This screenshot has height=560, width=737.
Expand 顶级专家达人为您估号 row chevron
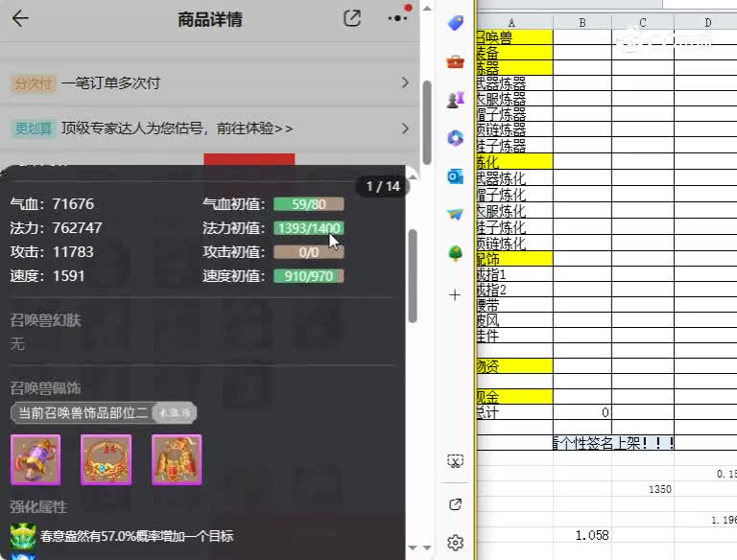(x=405, y=128)
